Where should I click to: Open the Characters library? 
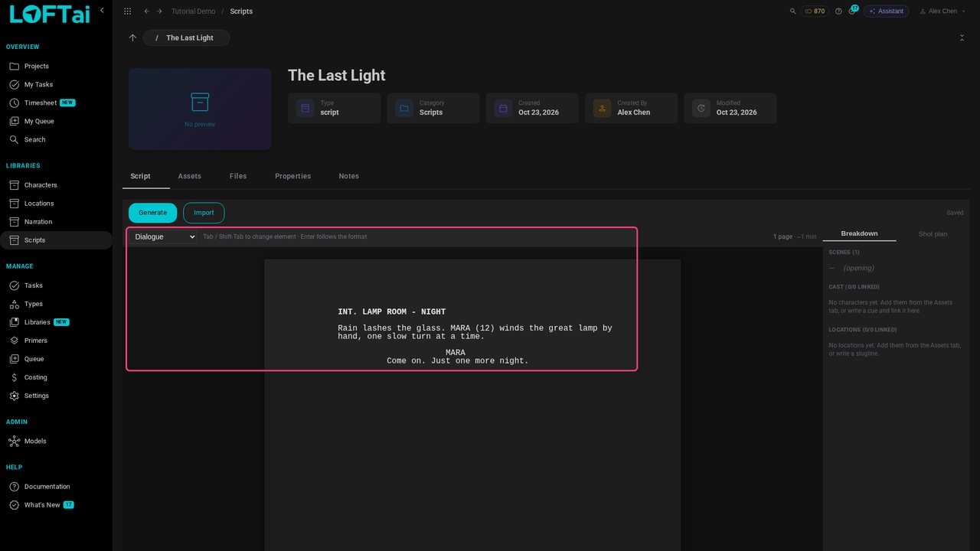pos(56,185)
